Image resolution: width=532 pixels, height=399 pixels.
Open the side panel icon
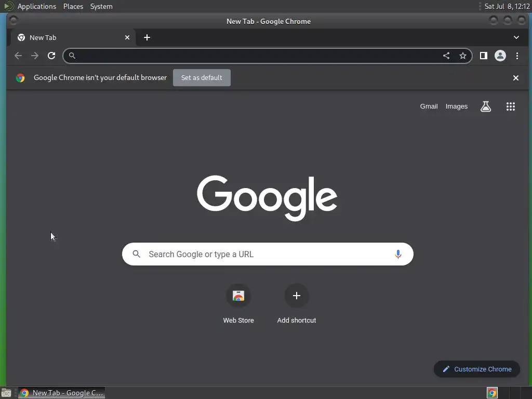[484, 56]
